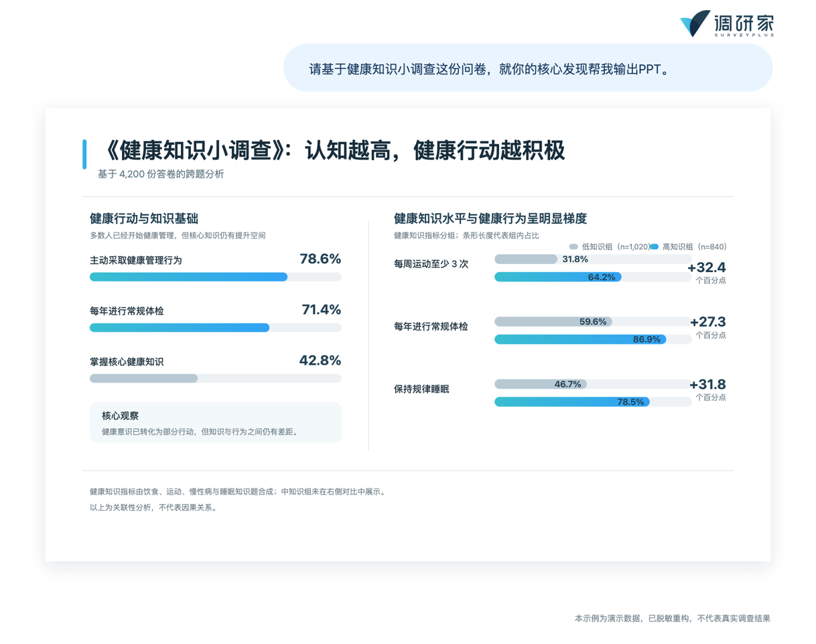Click the left panel 每年进行常规体检 progress bar
This screenshot has height=644, width=816.
[x=215, y=328]
